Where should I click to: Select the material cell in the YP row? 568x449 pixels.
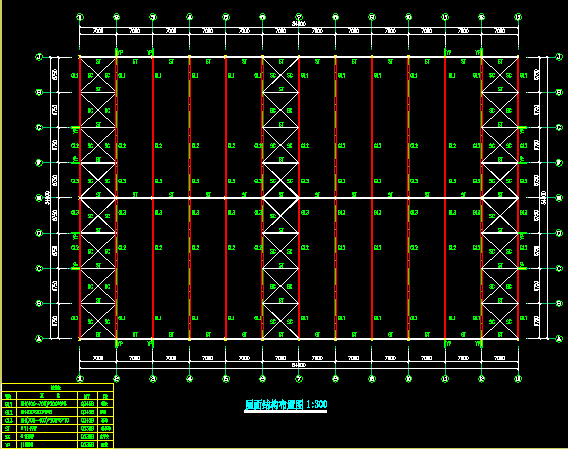coord(88,444)
